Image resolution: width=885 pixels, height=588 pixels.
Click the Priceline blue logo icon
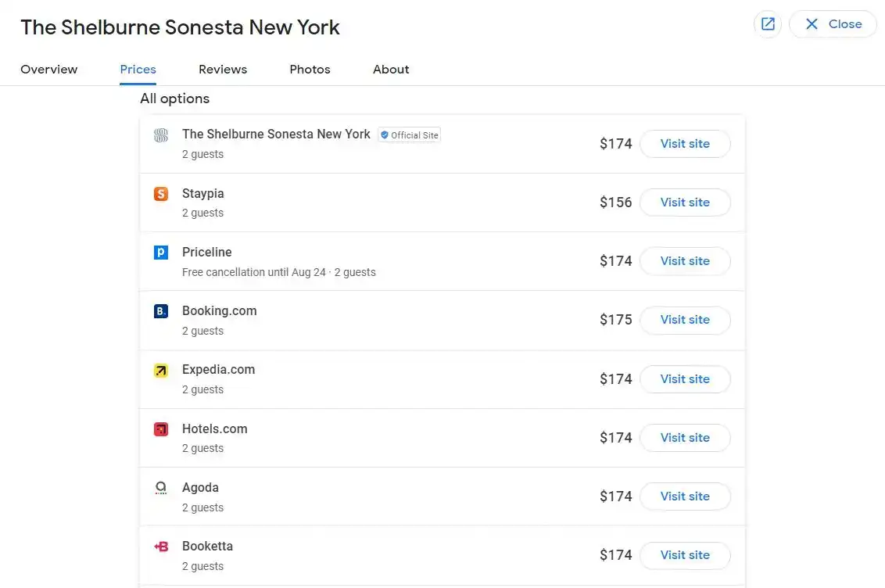pos(161,253)
